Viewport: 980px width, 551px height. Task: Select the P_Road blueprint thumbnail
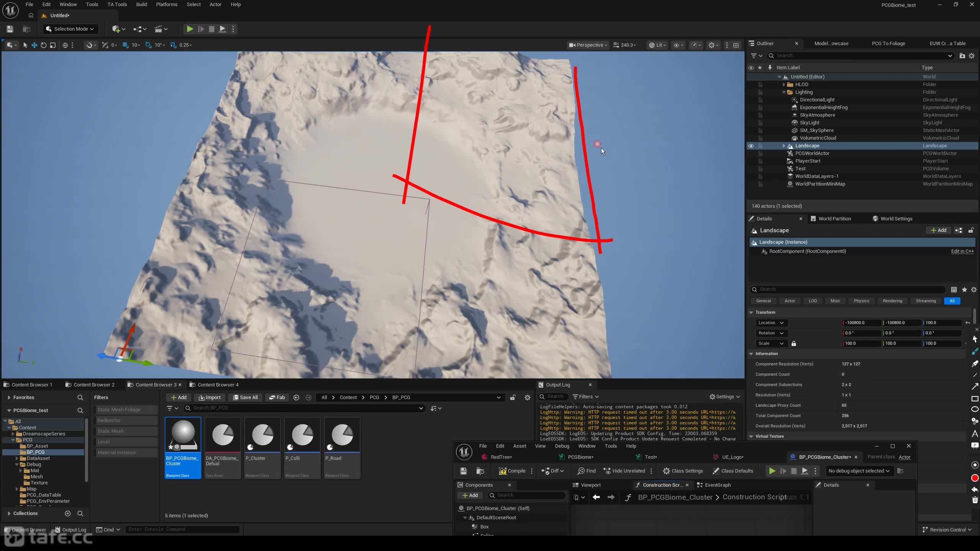(342, 448)
